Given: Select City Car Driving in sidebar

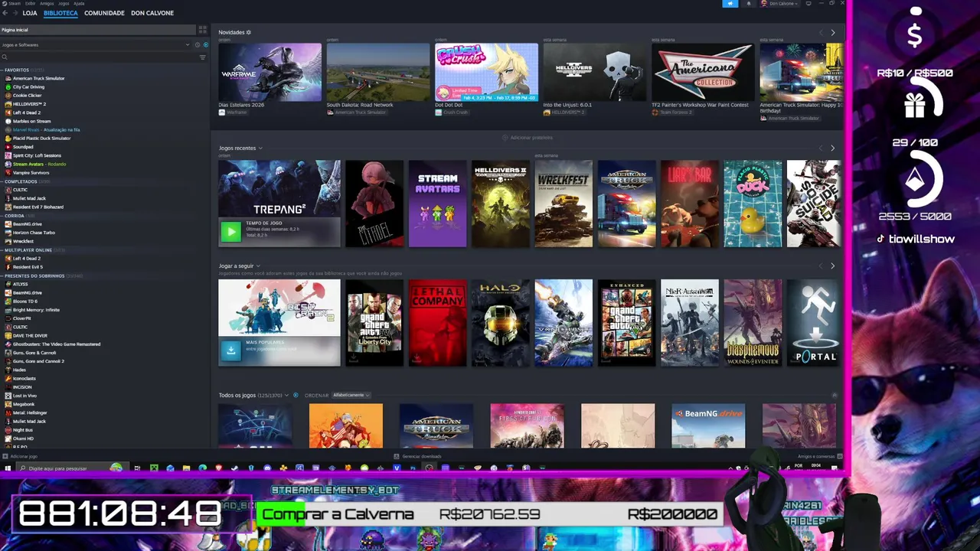Looking at the screenshot, I should 28,86.
